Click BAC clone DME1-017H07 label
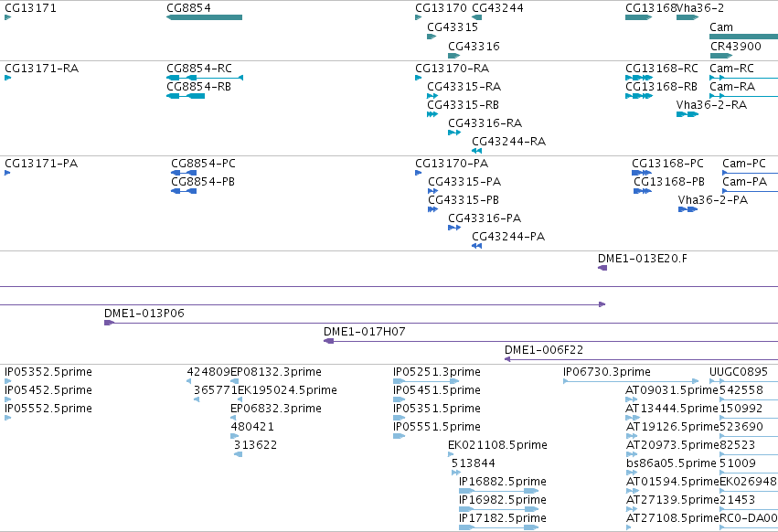The height and width of the screenshot is (532, 778). (x=364, y=331)
